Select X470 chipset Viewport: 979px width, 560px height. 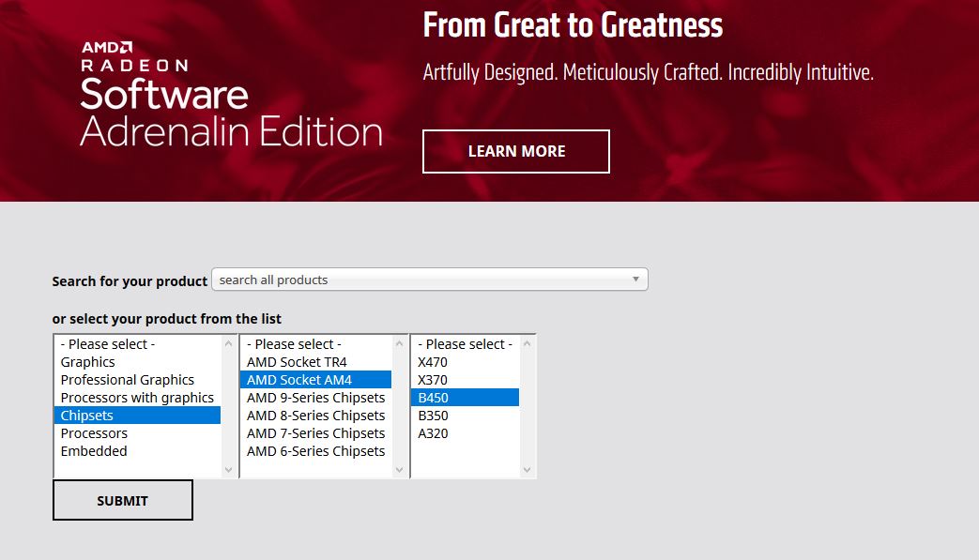(x=466, y=362)
